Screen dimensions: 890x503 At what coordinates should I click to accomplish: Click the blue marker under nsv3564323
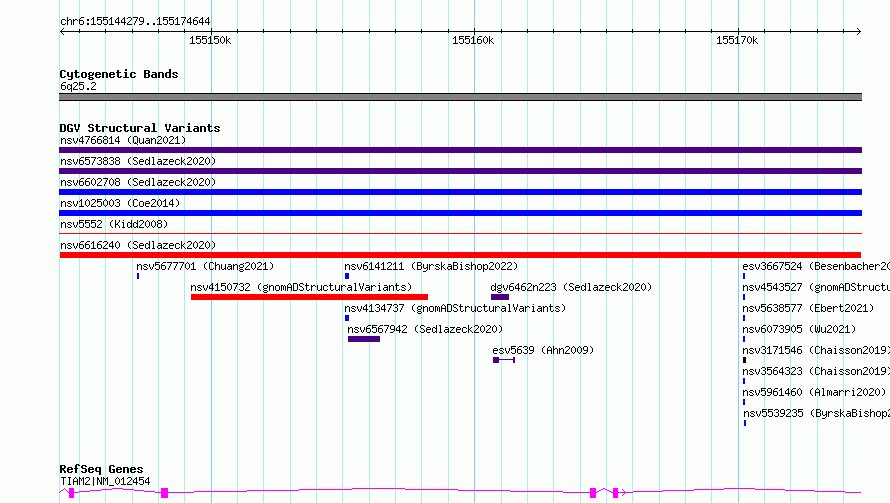[x=744, y=381]
